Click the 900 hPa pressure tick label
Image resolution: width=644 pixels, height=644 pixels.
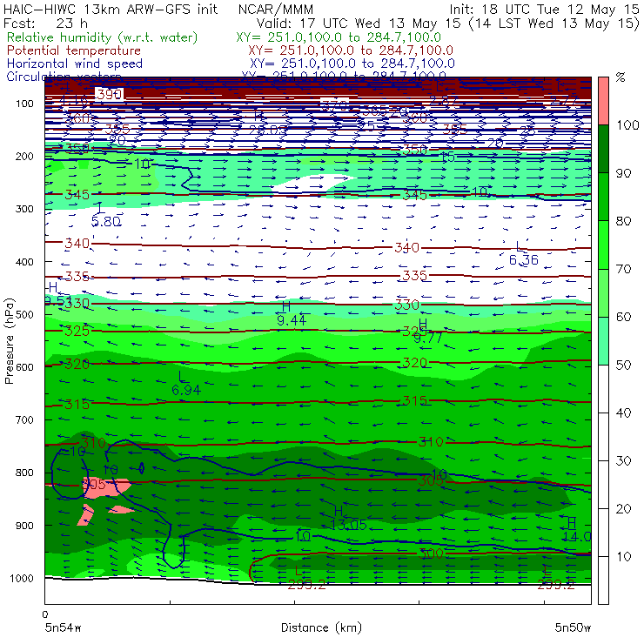[24, 526]
